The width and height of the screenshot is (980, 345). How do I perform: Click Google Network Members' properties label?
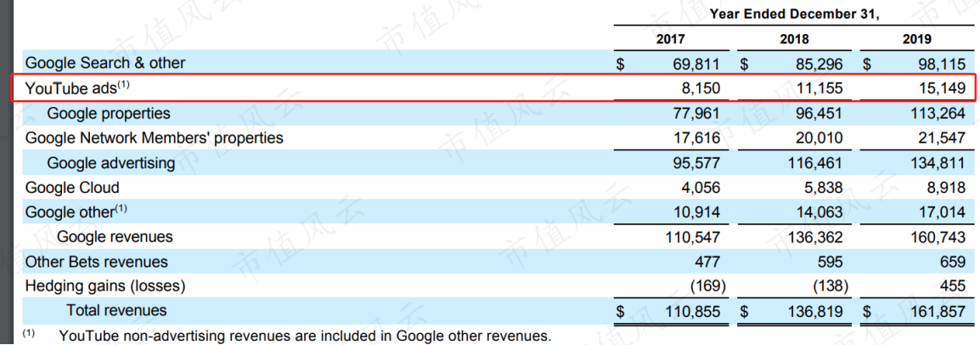pyautogui.click(x=155, y=138)
